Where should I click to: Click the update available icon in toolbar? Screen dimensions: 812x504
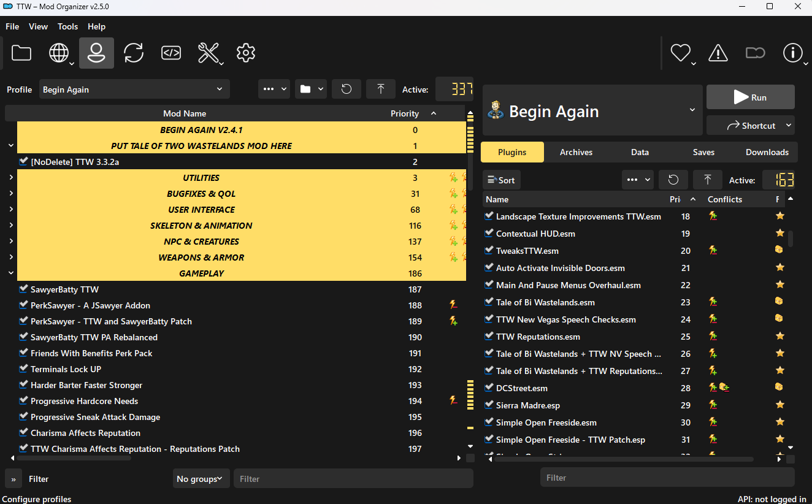coord(755,53)
